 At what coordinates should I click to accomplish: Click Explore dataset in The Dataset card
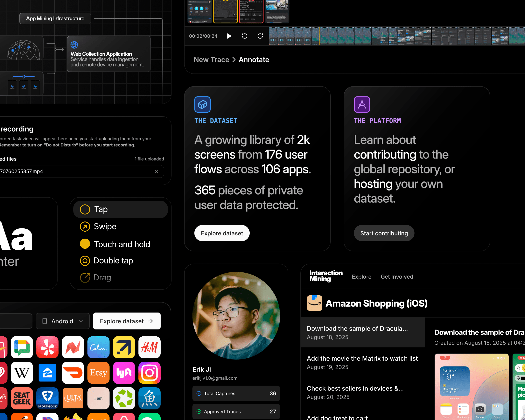pos(222,233)
